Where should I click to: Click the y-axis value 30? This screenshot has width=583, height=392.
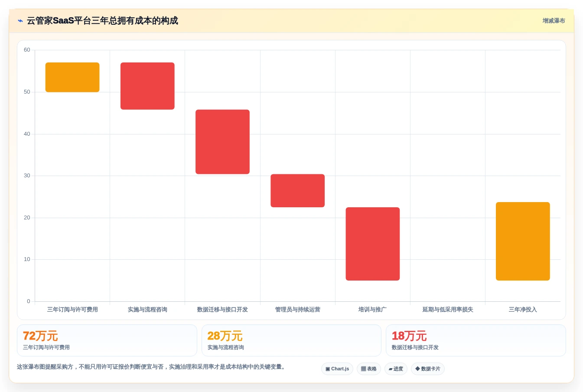click(x=27, y=176)
